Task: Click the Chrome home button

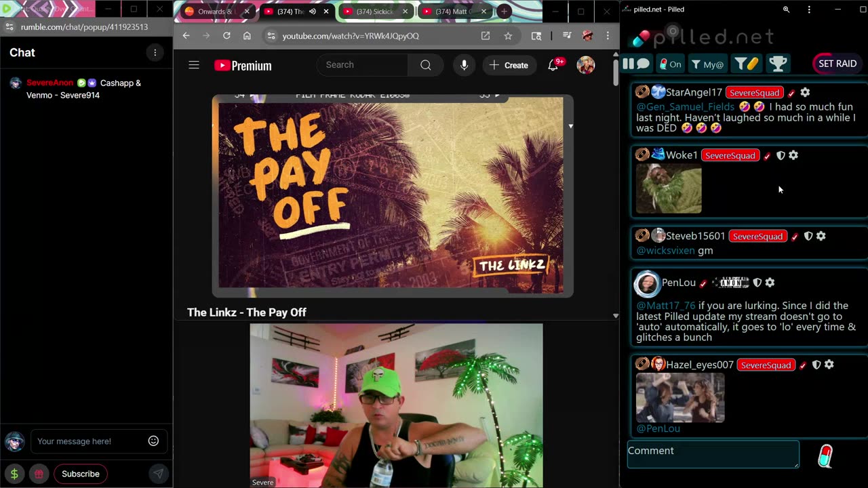Action: pyautogui.click(x=247, y=36)
